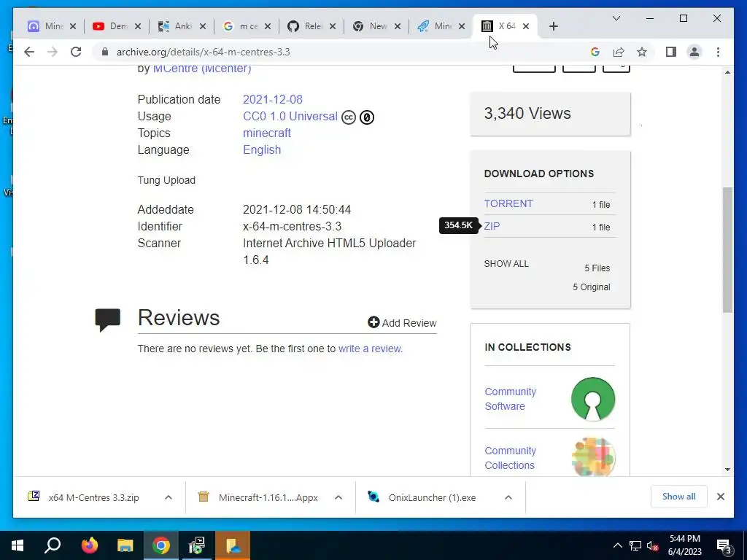Show hidden system tray icons

pos(617,545)
